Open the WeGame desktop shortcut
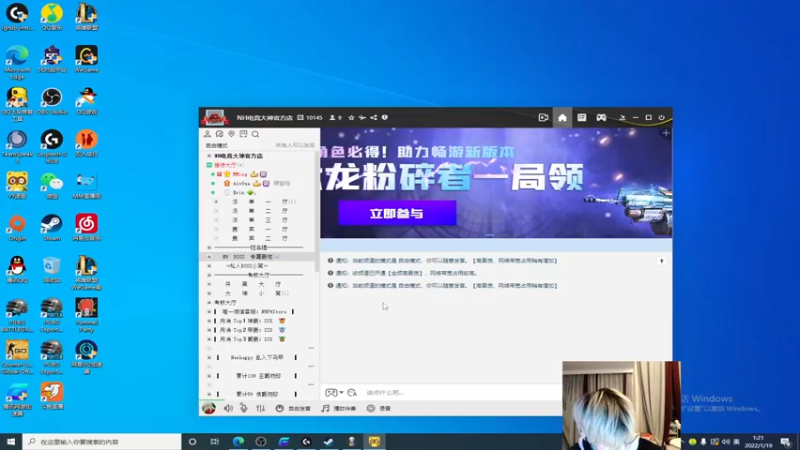 pyautogui.click(x=86, y=59)
